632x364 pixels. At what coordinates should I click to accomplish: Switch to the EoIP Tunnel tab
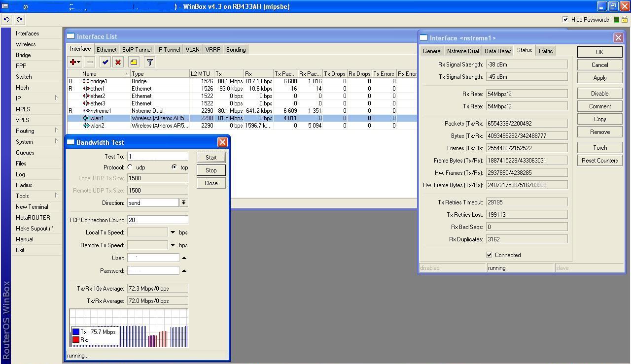[137, 50]
